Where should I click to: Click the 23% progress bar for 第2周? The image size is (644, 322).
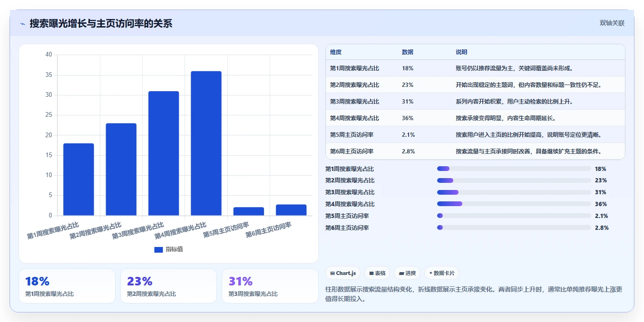tap(514, 180)
